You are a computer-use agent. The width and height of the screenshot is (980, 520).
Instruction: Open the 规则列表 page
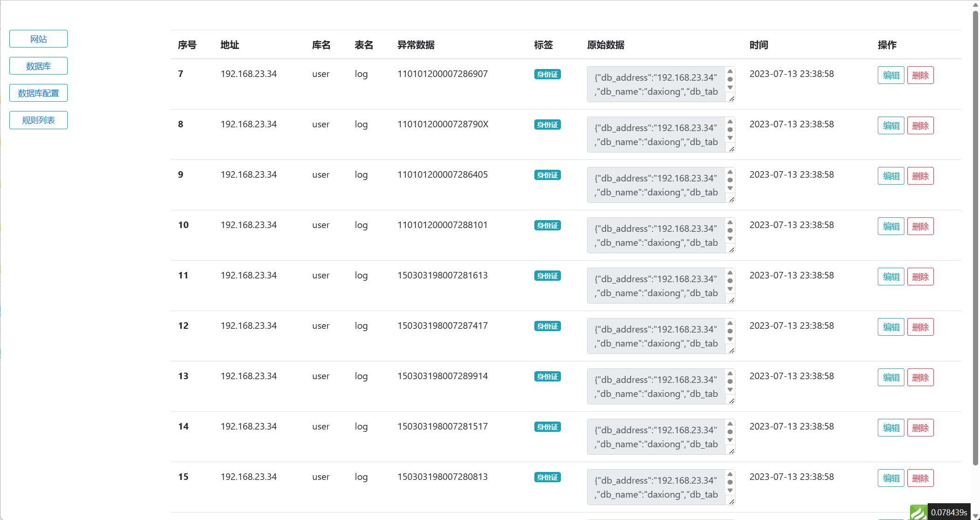coord(38,120)
